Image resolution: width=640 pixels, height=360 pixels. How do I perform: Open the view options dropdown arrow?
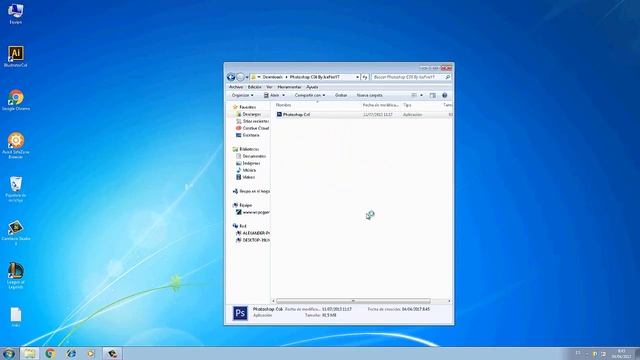[x=422, y=96]
